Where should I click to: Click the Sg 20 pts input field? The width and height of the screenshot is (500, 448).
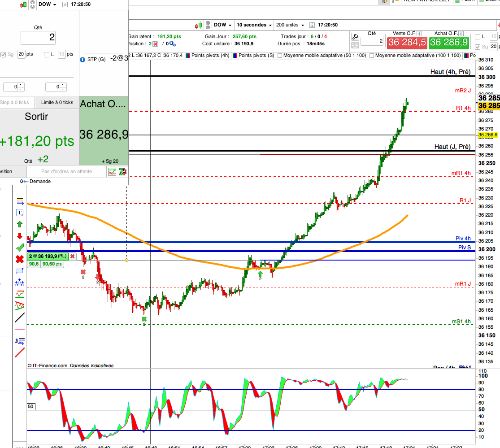click(21, 54)
